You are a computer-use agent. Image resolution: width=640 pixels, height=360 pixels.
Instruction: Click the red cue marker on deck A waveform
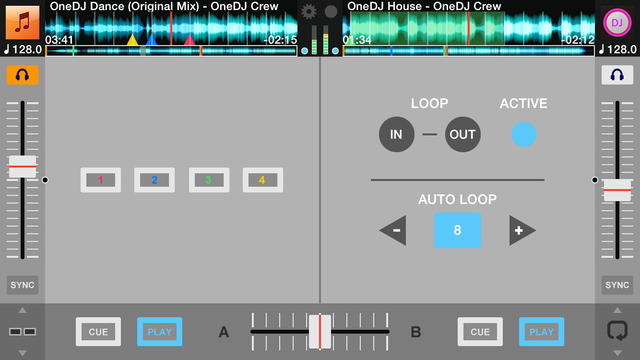coord(189,39)
